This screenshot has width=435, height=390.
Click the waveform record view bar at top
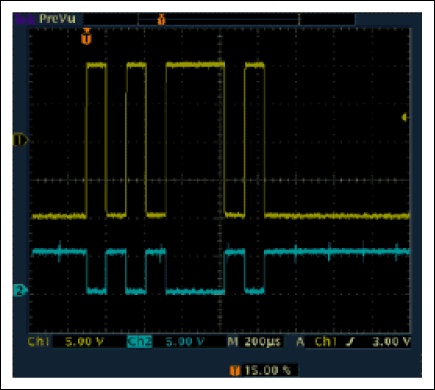(246, 19)
